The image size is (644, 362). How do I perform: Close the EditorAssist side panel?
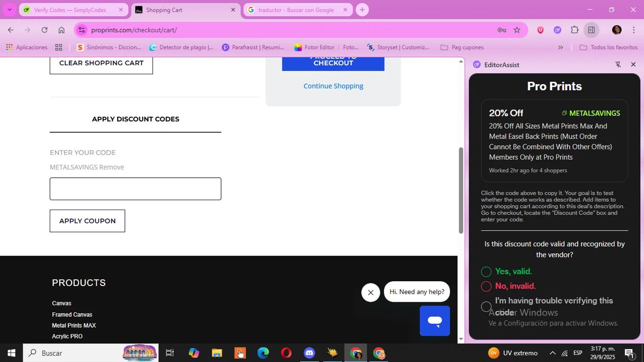coord(633,64)
